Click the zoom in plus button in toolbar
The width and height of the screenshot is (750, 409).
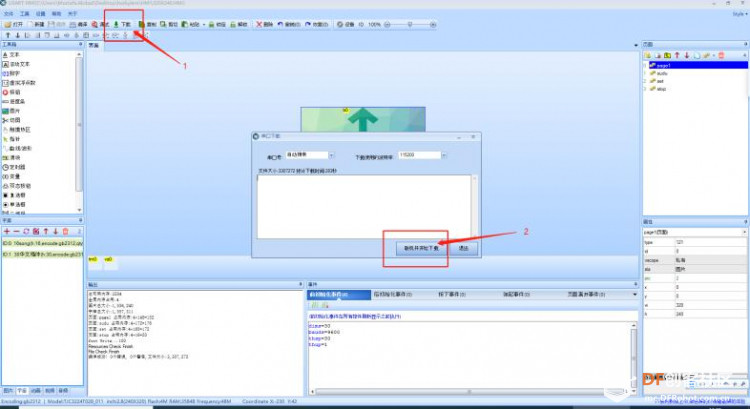point(433,24)
